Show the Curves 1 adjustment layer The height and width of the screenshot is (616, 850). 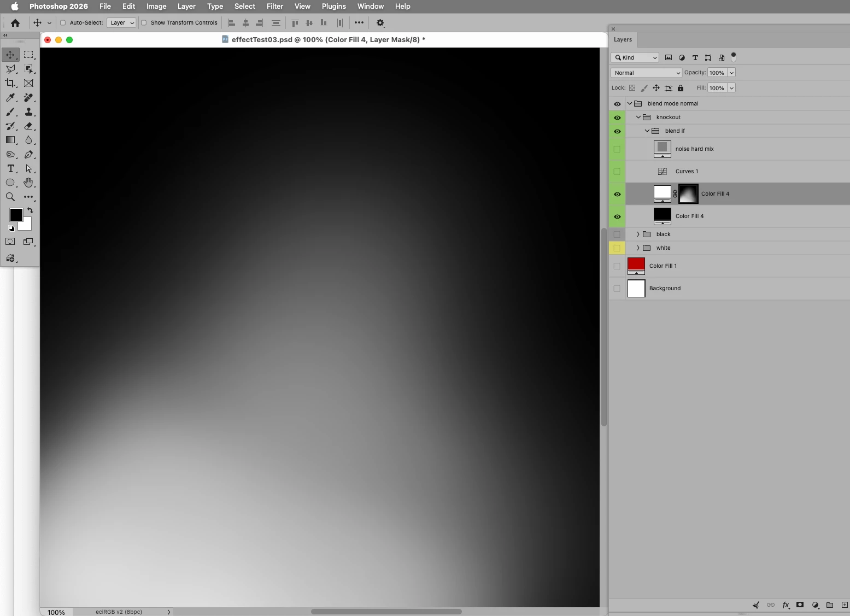point(617,171)
